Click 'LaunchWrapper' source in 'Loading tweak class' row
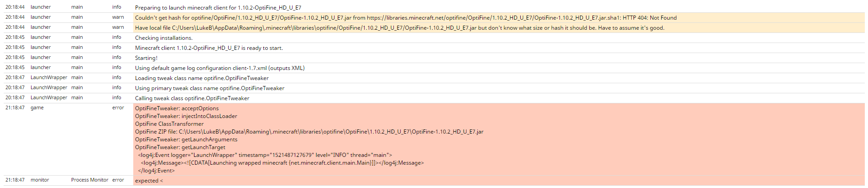Screen dimensions: 868x188 (49, 77)
